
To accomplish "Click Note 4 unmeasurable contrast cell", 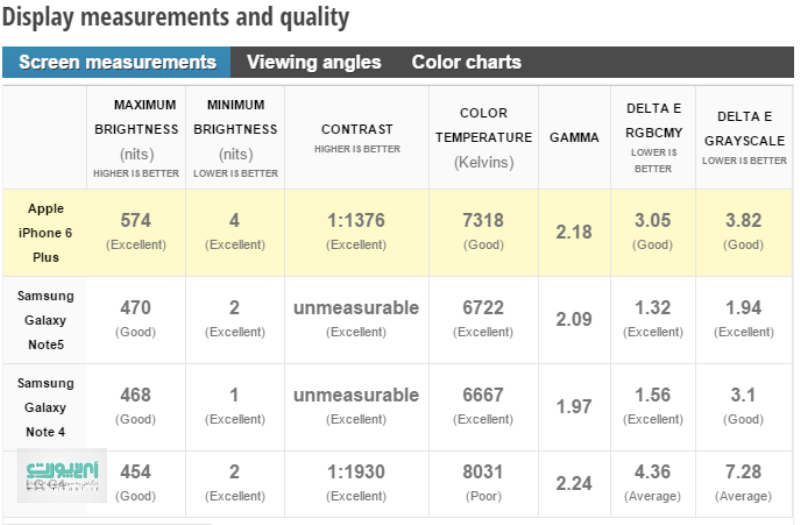I will point(356,407).
